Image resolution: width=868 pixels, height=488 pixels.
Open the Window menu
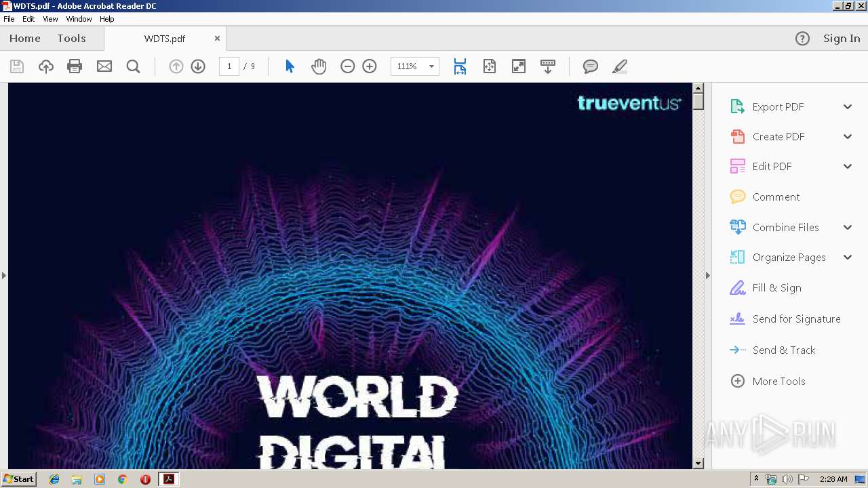pos(79,19)
